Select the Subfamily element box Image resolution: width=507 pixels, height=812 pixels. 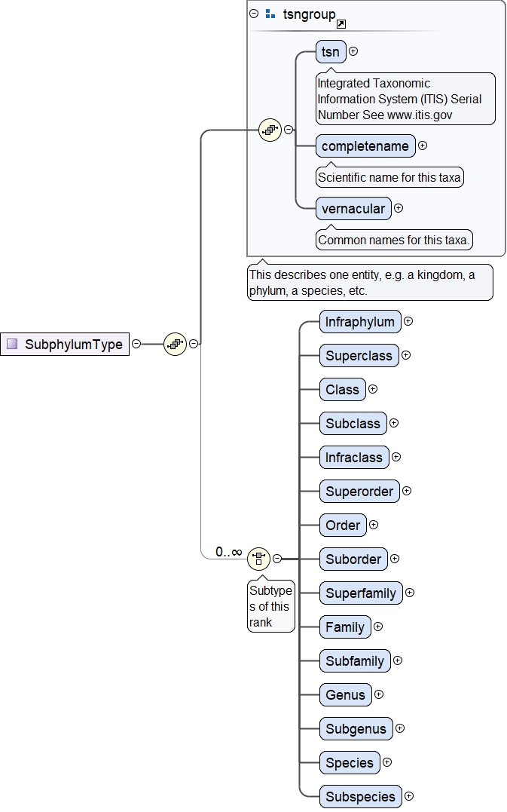click(x=355, y=661)
